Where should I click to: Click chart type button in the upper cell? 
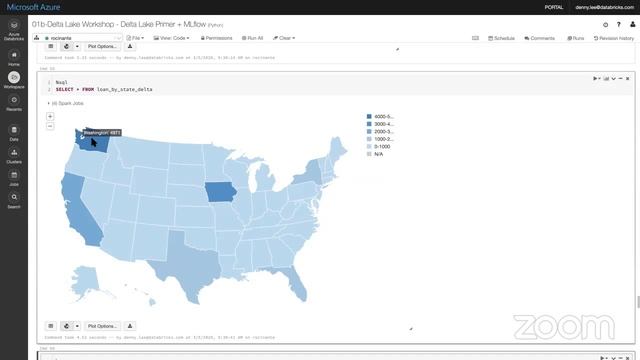click(67, 47)
